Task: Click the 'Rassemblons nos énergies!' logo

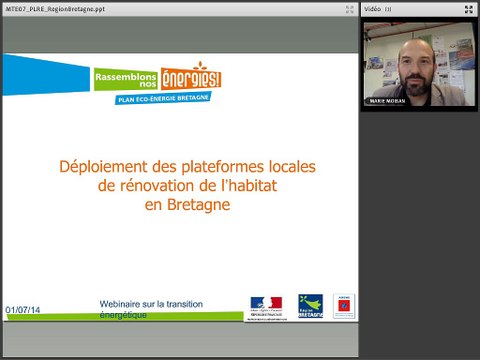Action: 158,77
